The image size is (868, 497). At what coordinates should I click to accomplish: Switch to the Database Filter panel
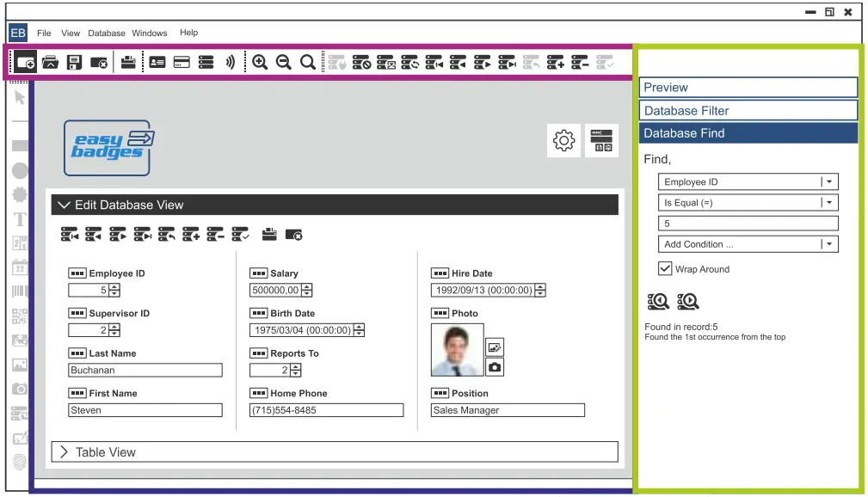748,110
